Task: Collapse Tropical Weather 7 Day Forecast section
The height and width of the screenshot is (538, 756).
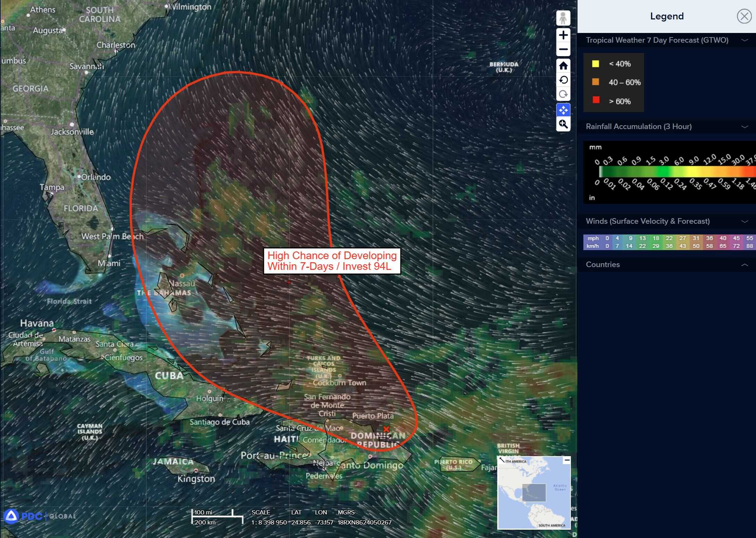Action: pyautogui.click(x=744, y=40)
